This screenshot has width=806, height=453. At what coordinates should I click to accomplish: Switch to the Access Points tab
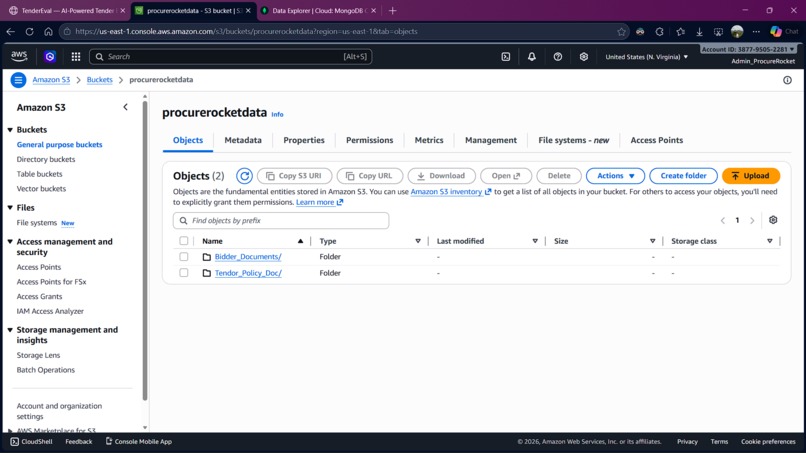point(656,140)
